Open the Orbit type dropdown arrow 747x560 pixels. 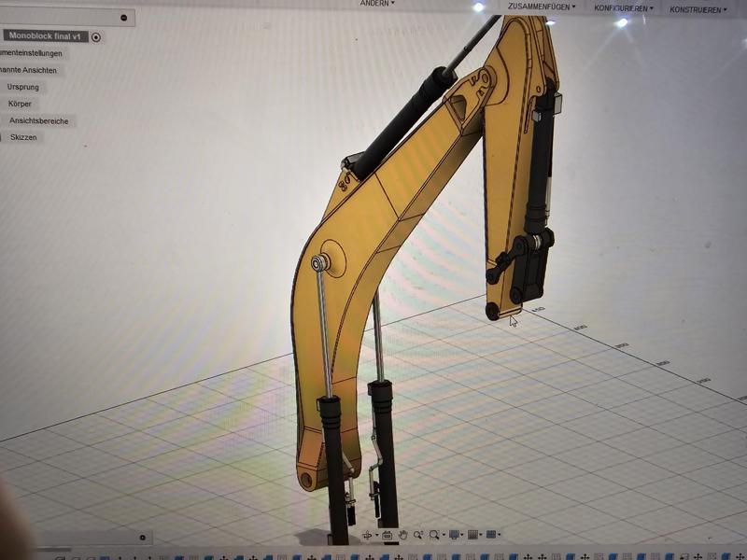tap(377, 535)
